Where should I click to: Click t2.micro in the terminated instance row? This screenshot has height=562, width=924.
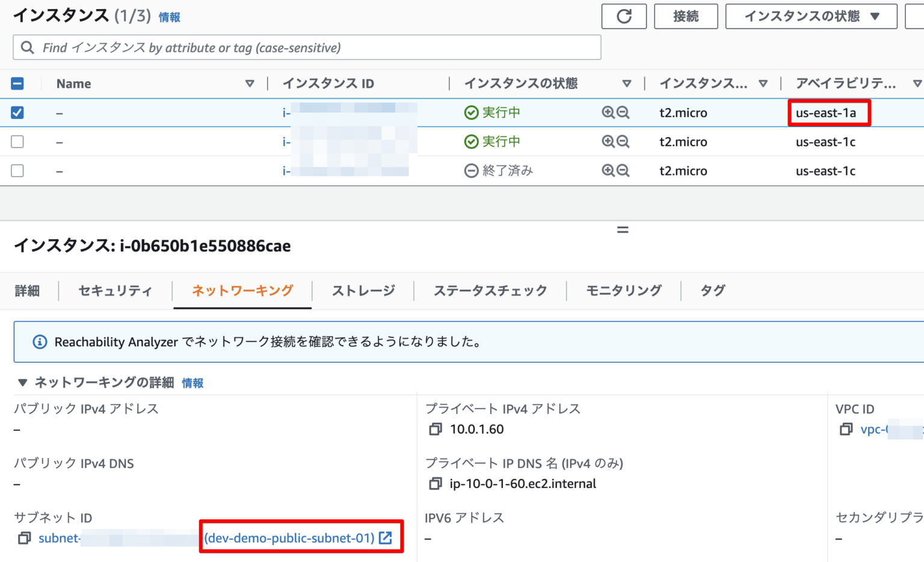(x=683, y=171)
